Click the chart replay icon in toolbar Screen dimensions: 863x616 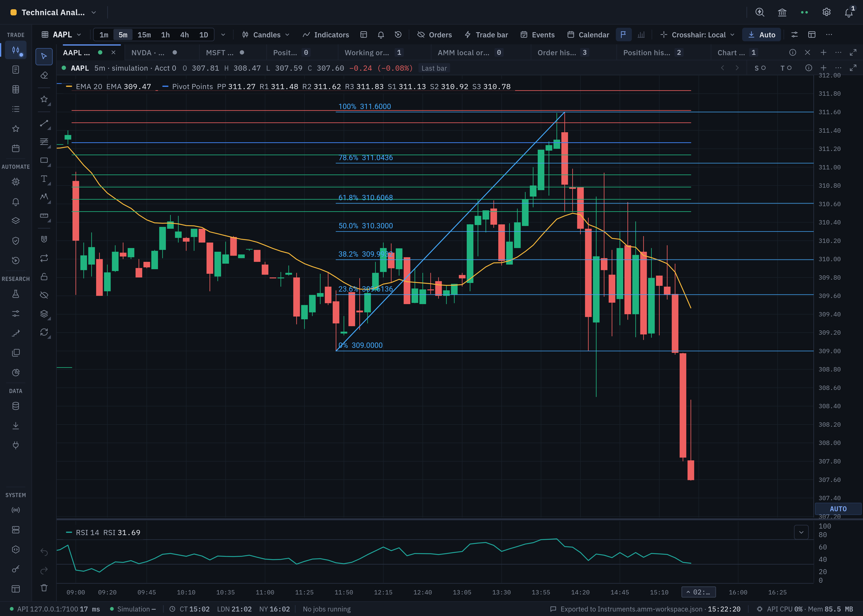pyautogui.click(x=398, y=34)
